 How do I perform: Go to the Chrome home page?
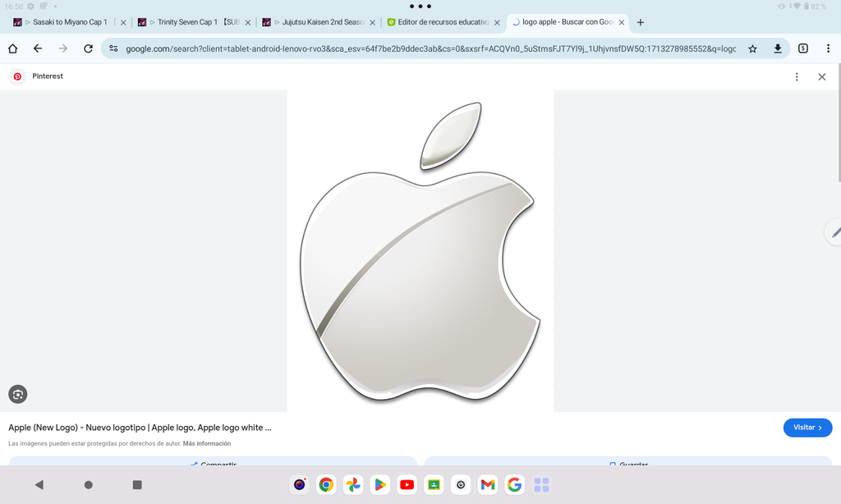click(x=13, y=48)
